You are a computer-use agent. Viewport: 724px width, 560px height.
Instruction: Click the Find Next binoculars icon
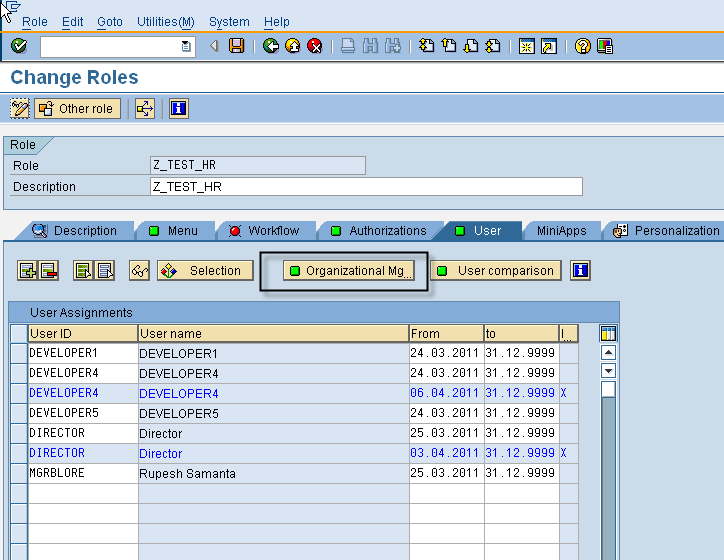[x=392, y=46]
